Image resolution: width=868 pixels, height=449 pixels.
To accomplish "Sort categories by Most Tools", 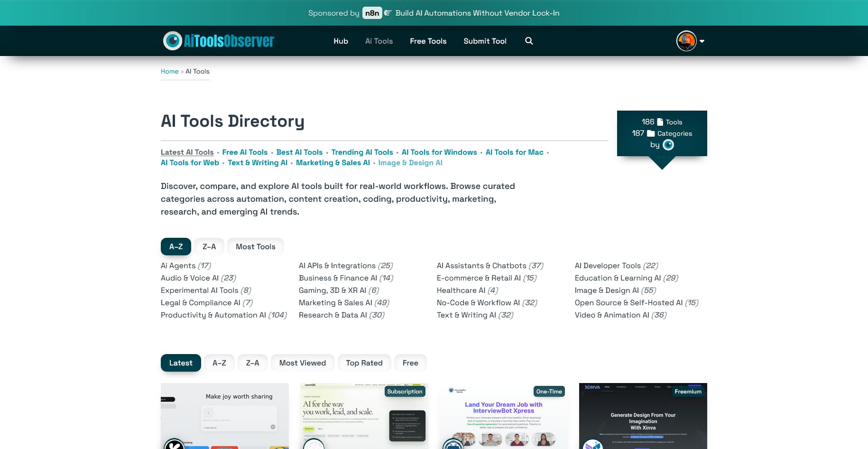I will 256,247.
